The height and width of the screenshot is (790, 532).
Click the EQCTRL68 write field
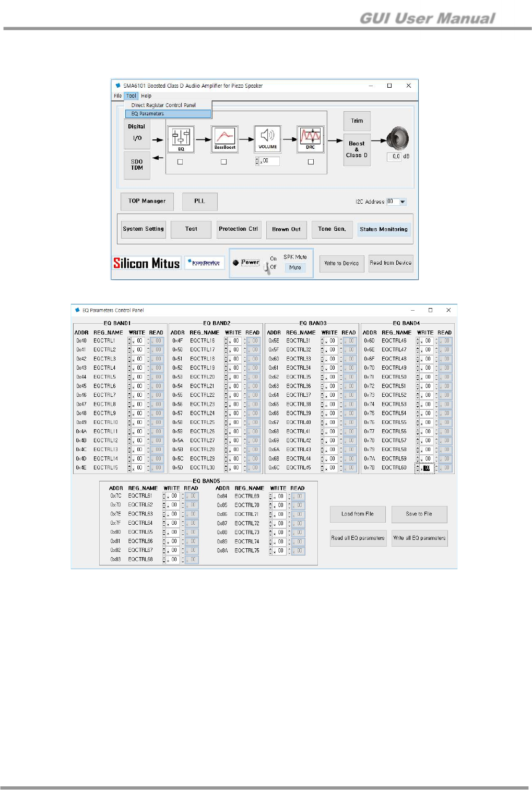coord(173,560)
